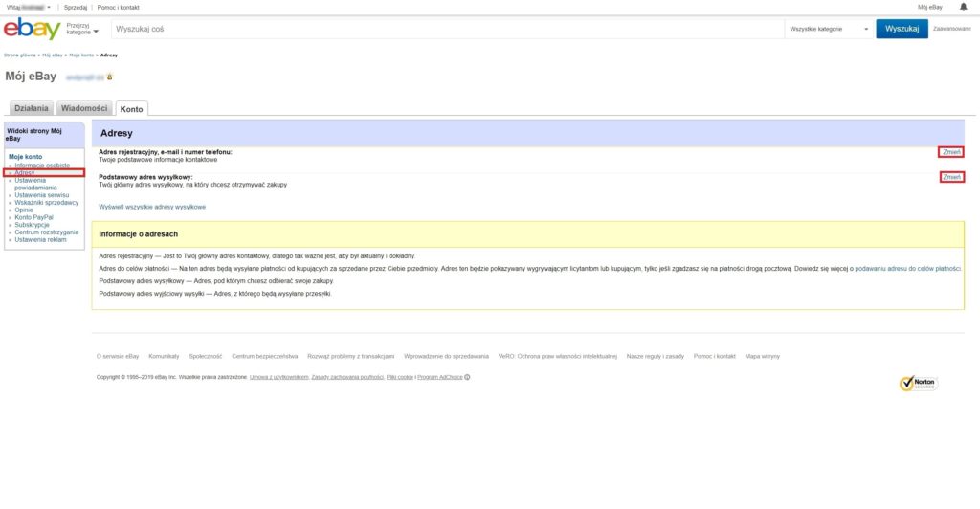Open the Przejrzyj kategorie dropdown

(83, 29)
